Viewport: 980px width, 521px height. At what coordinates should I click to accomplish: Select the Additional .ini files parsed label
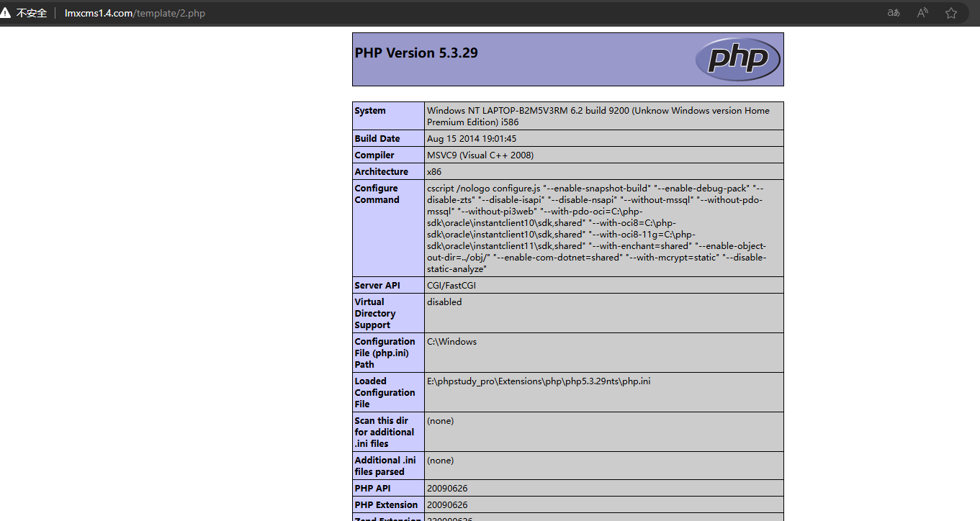pyautogui.click(x=385, y=466)
